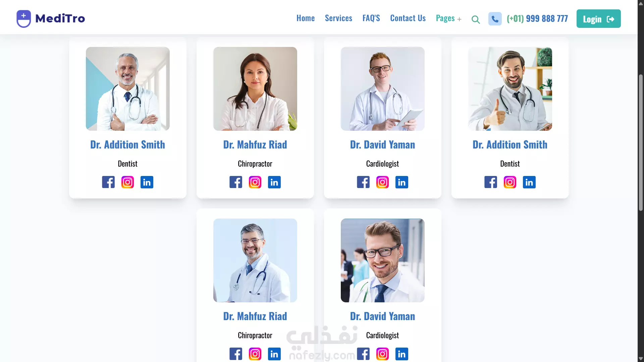Open Facebook icon under first Dr. Addition Smith

click(x=108, y=182)
